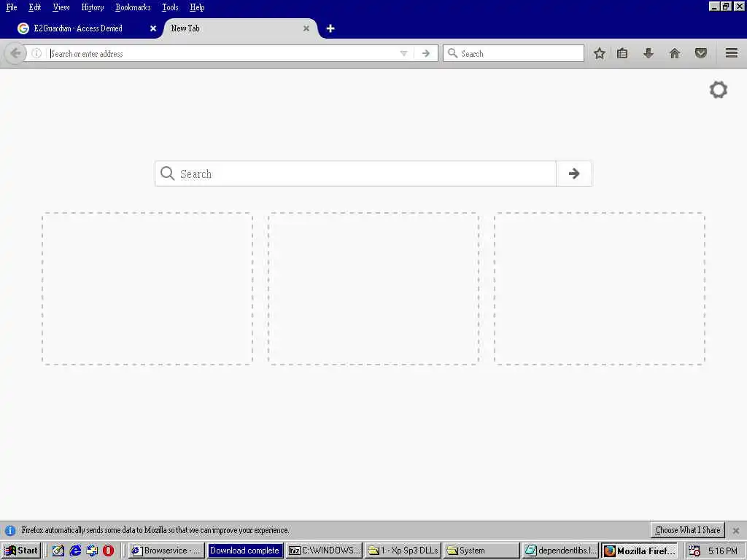
Task: Launch Internet Explorer from quick launch
Action: (x=75, y=551)
